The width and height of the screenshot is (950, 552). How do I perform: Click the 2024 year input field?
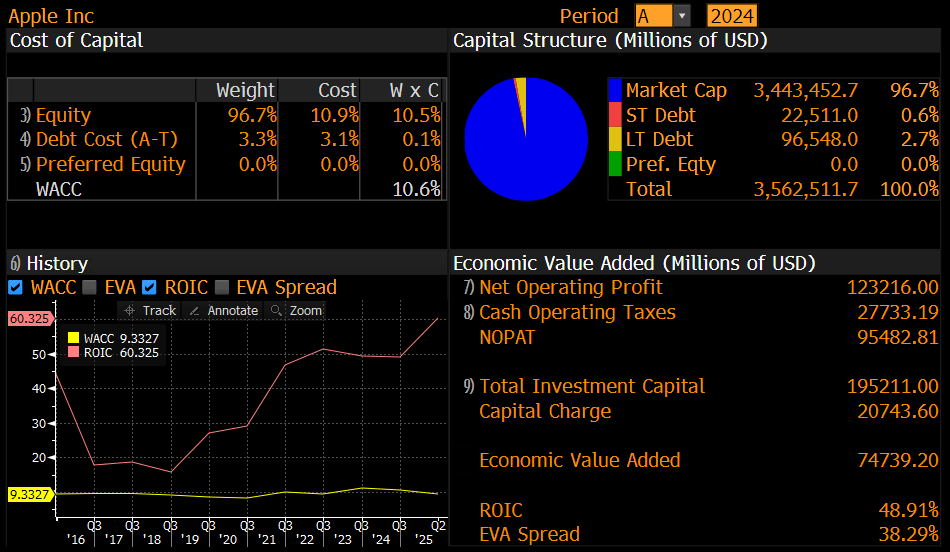(x=732, y=16)
